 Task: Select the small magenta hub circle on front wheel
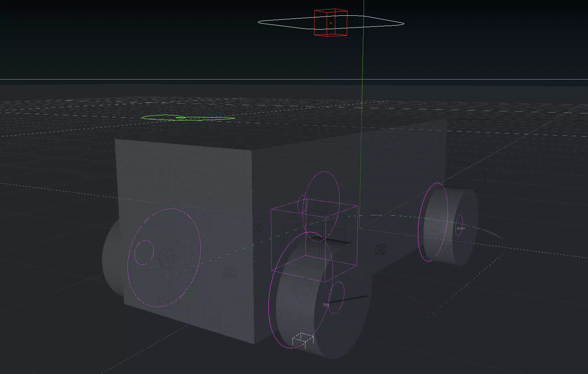[337, 297]
